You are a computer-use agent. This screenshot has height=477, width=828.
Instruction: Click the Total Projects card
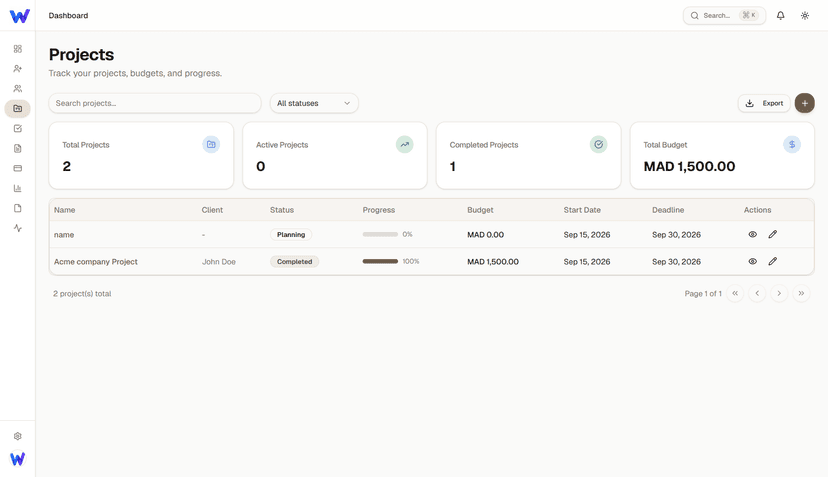[x=141, y=155]
